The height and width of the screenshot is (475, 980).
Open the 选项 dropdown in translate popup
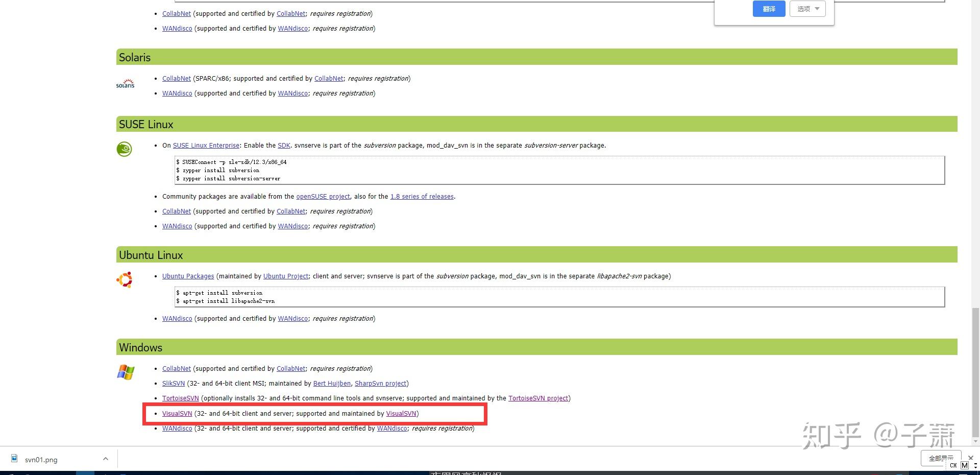coord(807,9)
